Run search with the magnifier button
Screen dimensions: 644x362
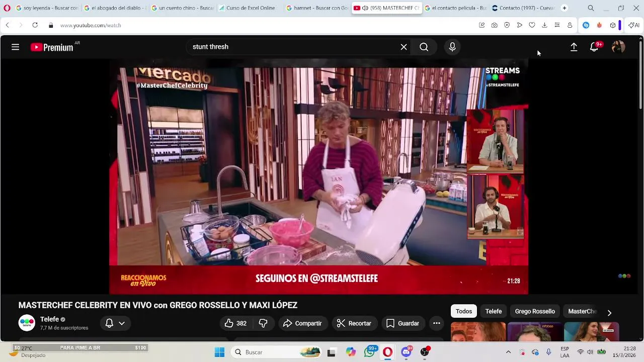(424, 47)
